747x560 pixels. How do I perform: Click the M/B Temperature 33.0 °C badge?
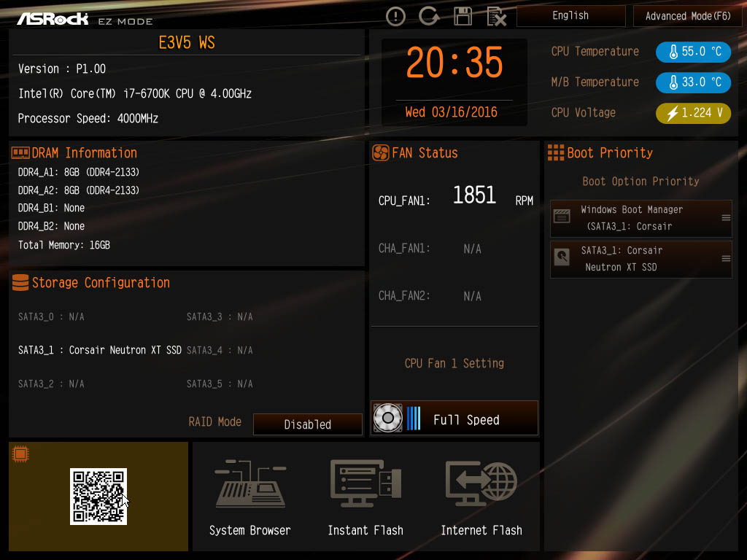(693, 82)
